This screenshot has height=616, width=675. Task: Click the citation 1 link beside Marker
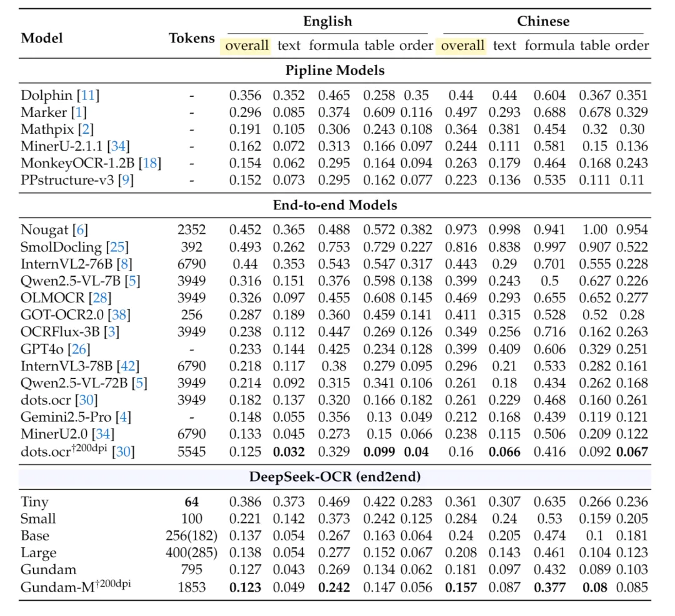(x=78, y=112)
